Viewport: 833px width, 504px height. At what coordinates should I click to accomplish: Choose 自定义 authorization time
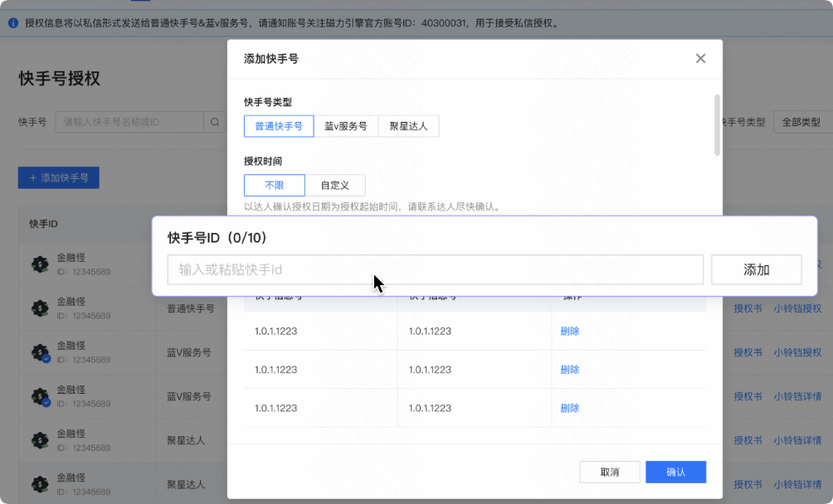[334, 185]
